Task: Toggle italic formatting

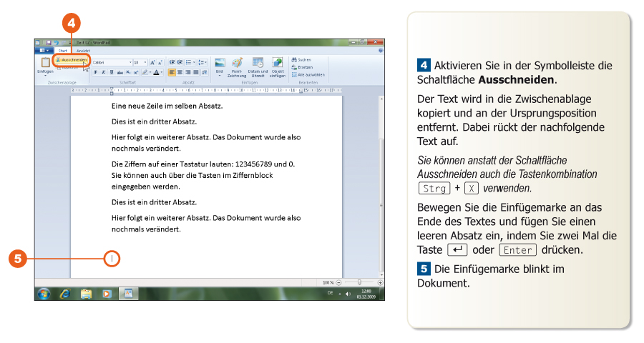Action: 103,72
